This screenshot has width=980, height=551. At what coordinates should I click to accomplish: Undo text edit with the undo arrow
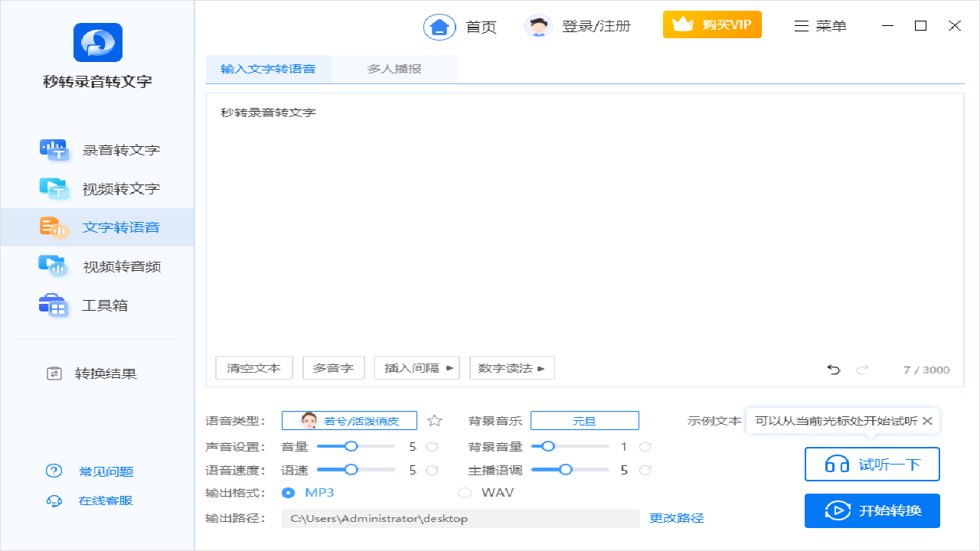point(833,369)
